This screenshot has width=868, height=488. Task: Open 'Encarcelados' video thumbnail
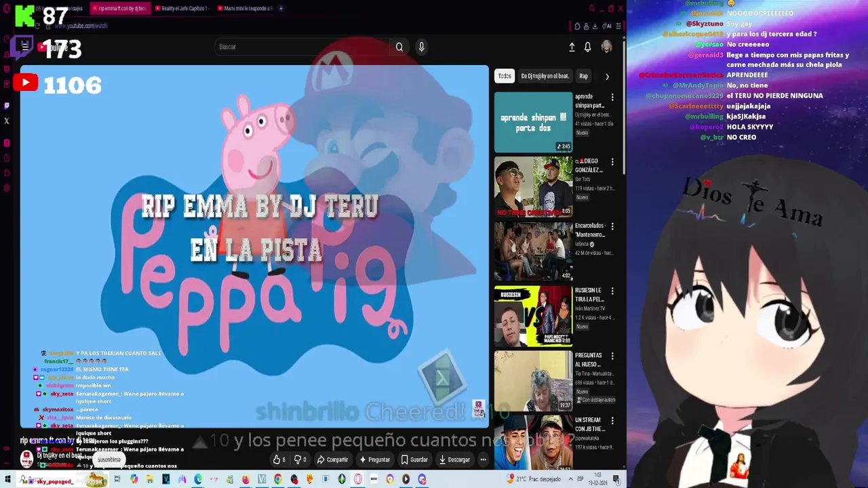(x=533, y=251)
